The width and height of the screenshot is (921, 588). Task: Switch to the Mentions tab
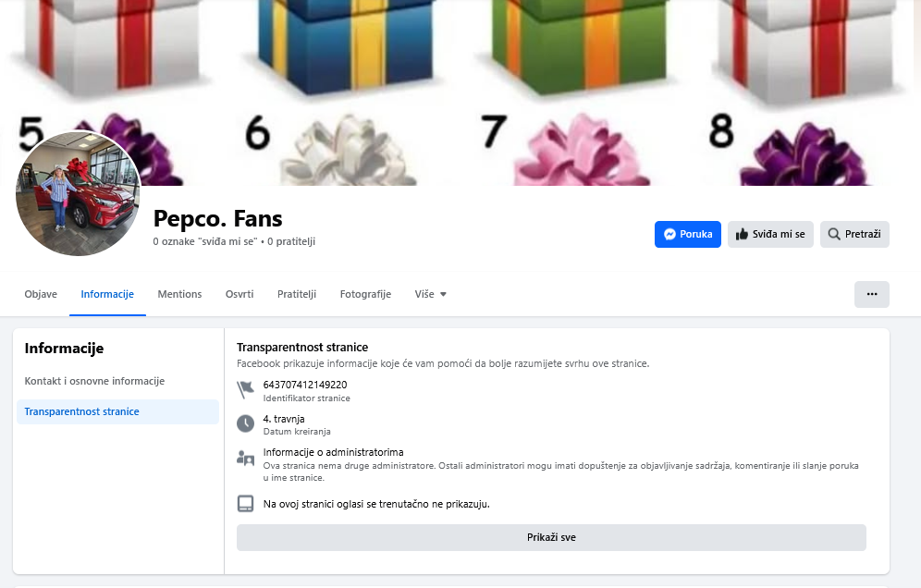(x=179, y=294)
